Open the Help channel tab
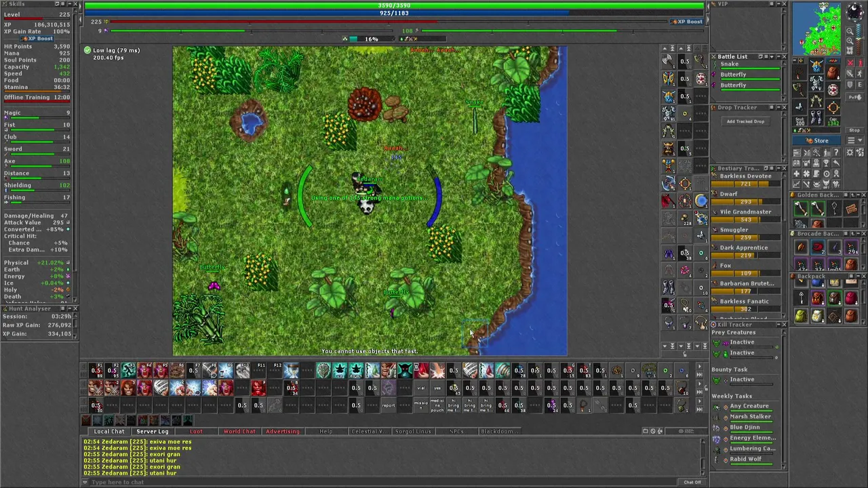The width and height of the screenshot is (868, 488). click(326, 431)
